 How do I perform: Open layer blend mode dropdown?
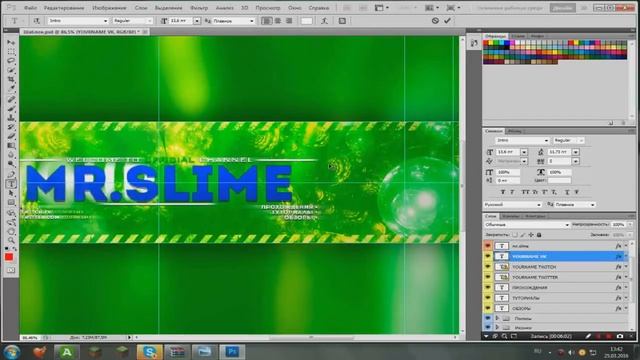(527, 224)
